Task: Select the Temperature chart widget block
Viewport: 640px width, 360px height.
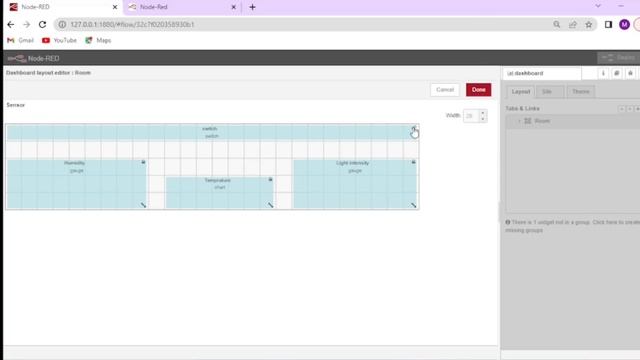Action: point(220,192)
